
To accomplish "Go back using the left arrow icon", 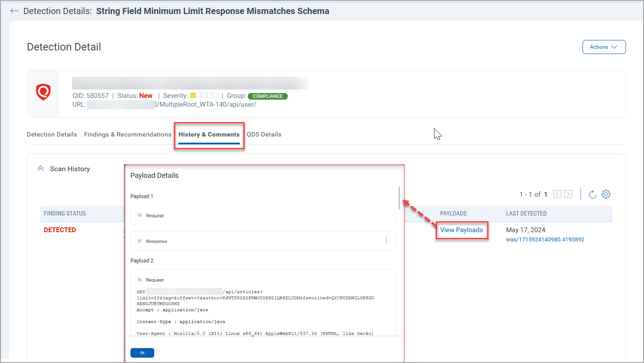I will pyautogui.click(x=14, y=11).
